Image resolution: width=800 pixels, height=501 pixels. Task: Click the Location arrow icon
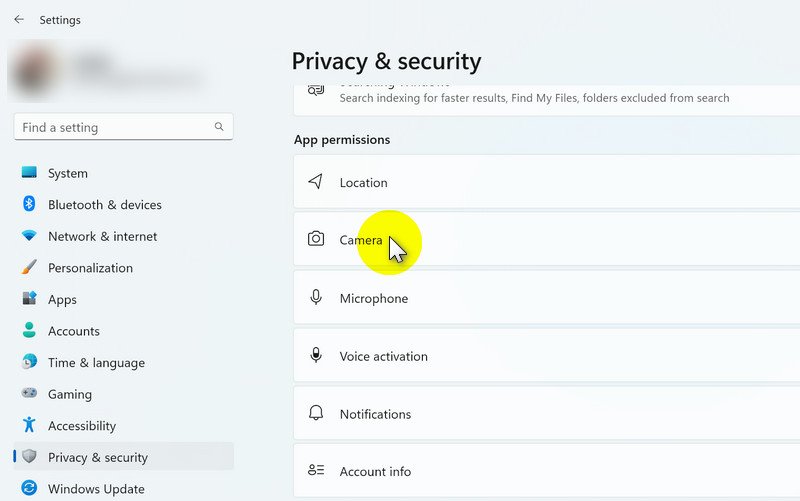pos(316,182)
